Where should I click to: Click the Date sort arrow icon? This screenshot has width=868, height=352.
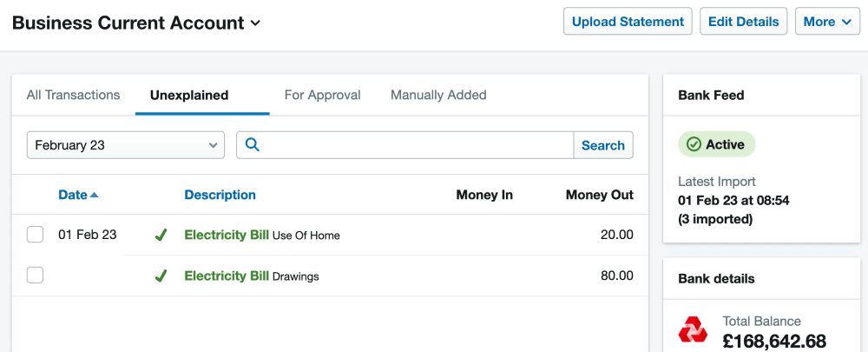(95, 195)
